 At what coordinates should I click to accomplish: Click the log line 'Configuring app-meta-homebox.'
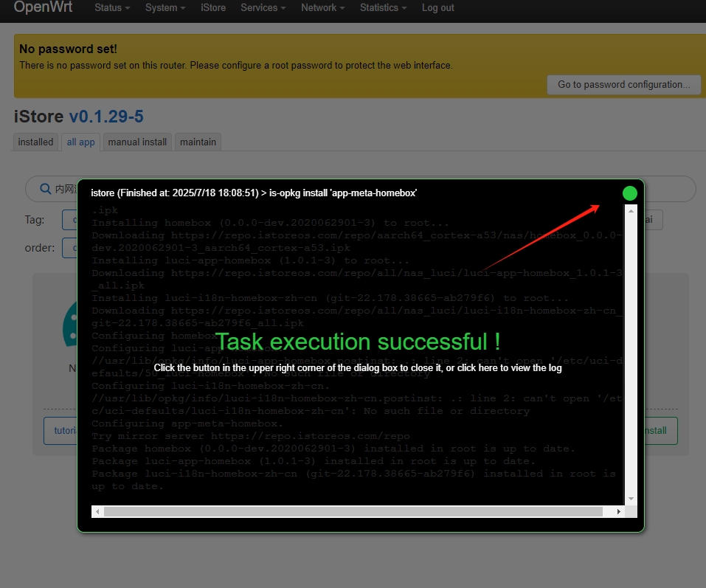pos(187,423)
